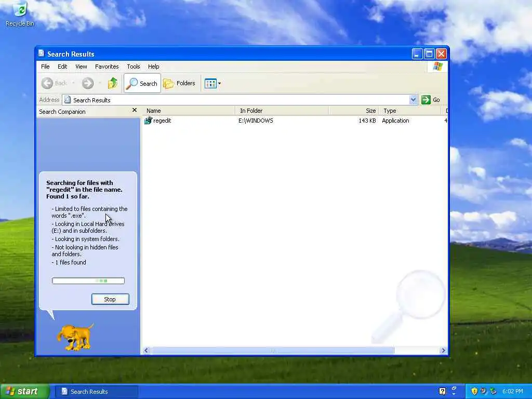This screenshot has width=532, height=399.
Task: Close the Search Results window
Action: 441,54
